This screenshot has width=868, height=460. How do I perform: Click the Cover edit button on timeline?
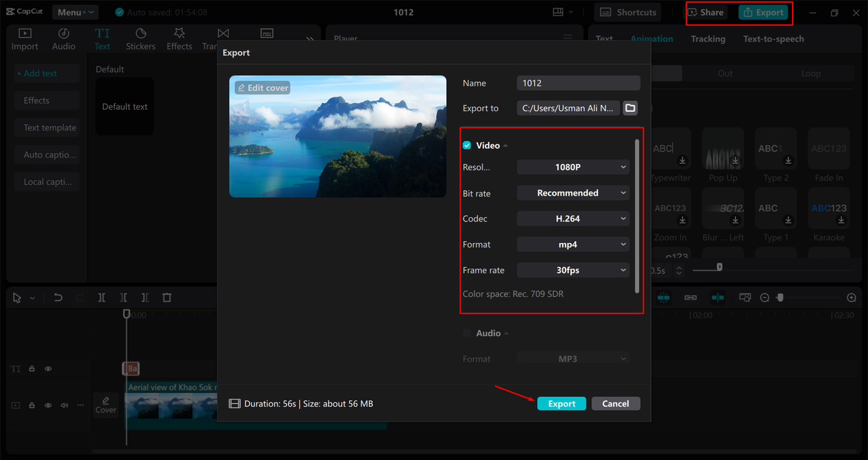(x=106, y=404)
